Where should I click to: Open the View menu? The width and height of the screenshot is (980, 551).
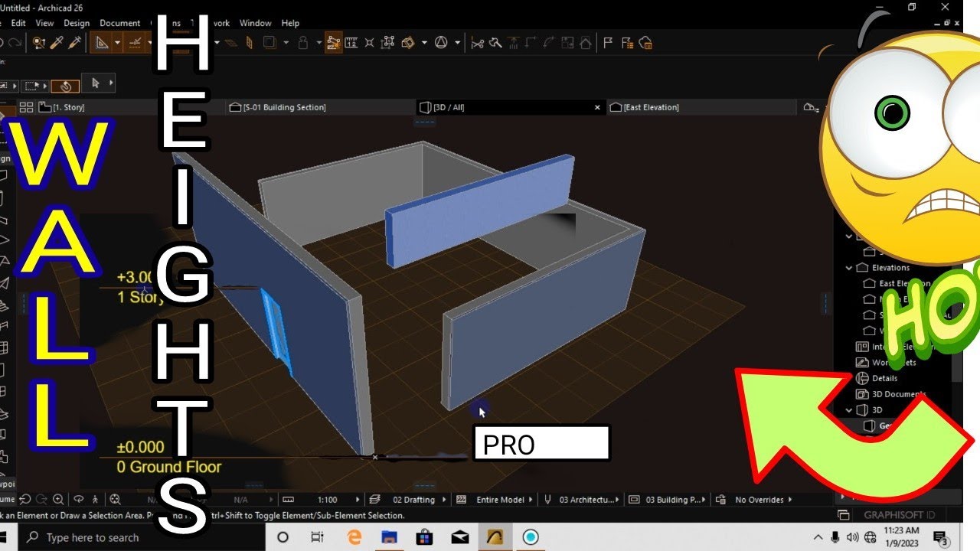(44, 23)
